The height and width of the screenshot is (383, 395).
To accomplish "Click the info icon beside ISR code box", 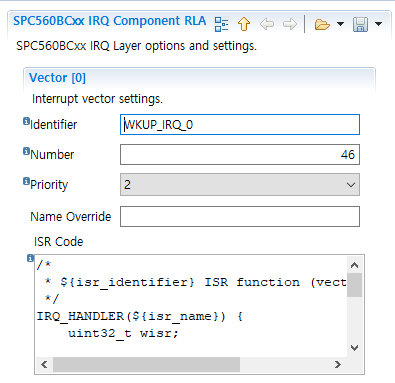I will (x=30, y=258).
